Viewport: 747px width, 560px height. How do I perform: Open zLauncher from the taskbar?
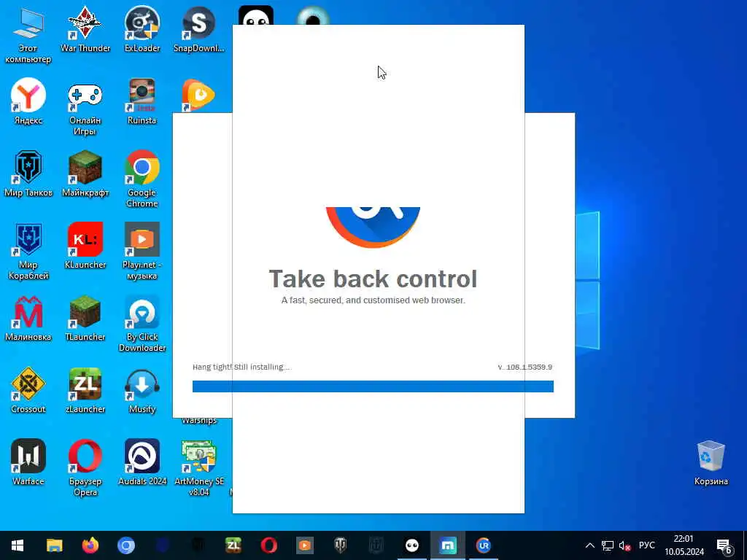point(233,545)
